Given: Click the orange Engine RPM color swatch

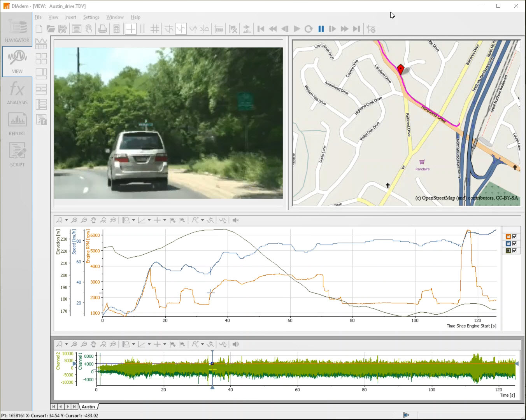Looking at the screenshot, I should point(508,236).
